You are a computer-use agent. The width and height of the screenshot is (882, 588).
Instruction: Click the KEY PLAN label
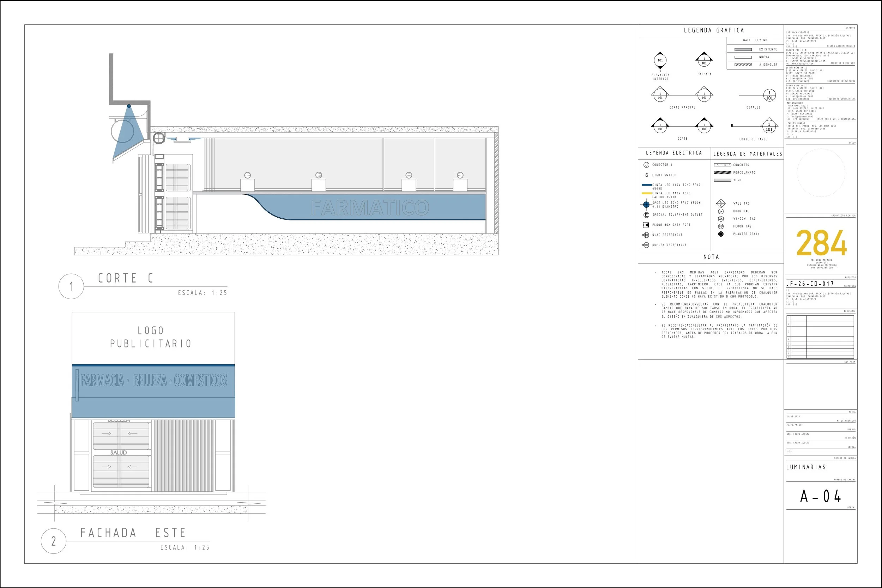pos(850,362)
